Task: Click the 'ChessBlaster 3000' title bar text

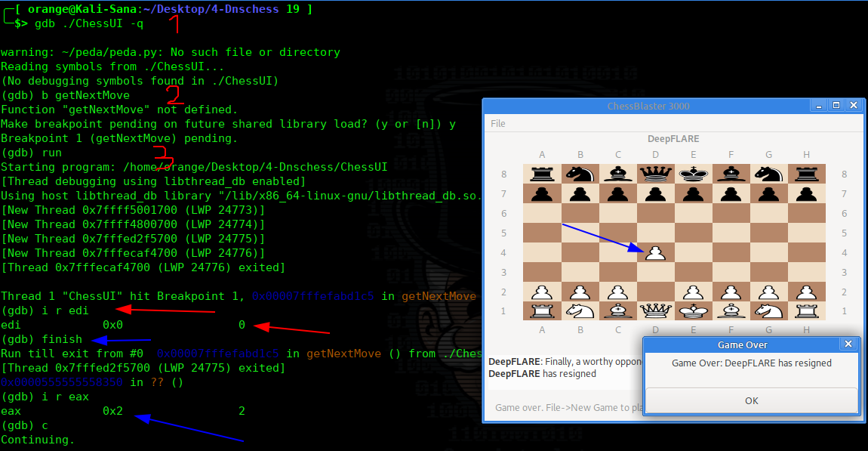Action: pyautogui.click(x=648, y=106)
